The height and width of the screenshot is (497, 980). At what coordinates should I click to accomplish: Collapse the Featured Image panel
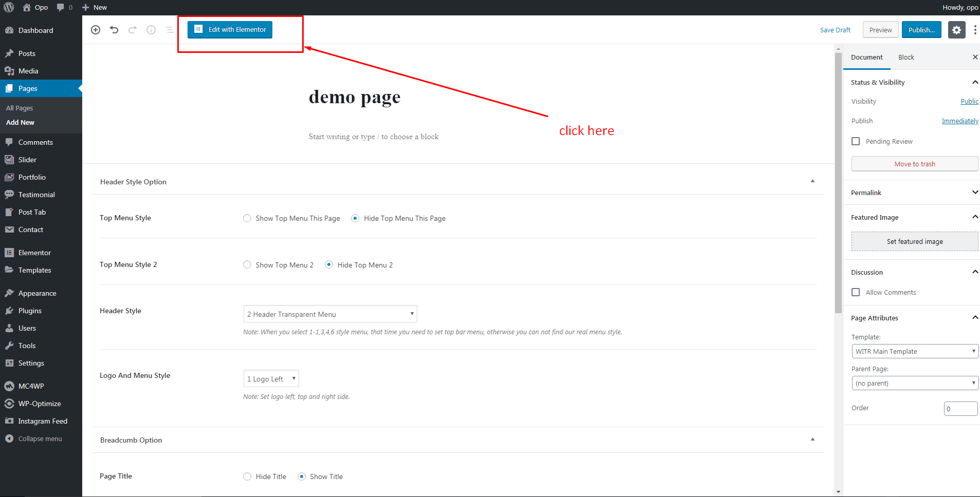click(x=975, y=217)
